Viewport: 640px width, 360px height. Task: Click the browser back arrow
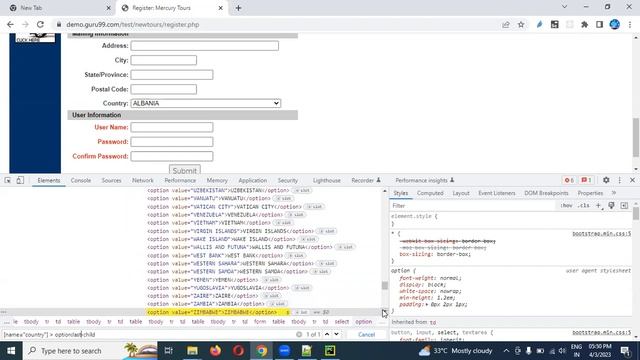[10, 24]
